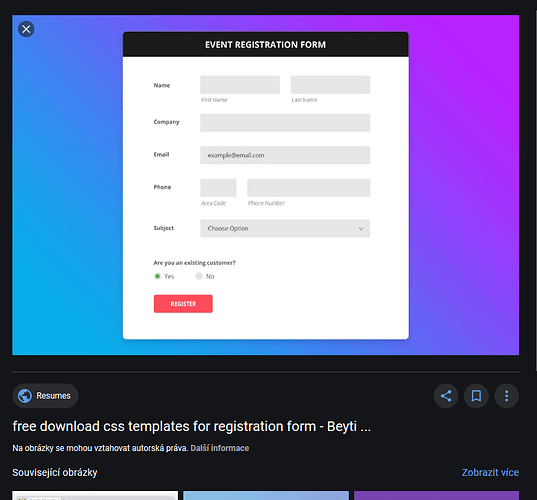Open the second blue related image thumbnail
This screenshot has height=500, width=537.
pyautogui.click(x=266, y=495)
